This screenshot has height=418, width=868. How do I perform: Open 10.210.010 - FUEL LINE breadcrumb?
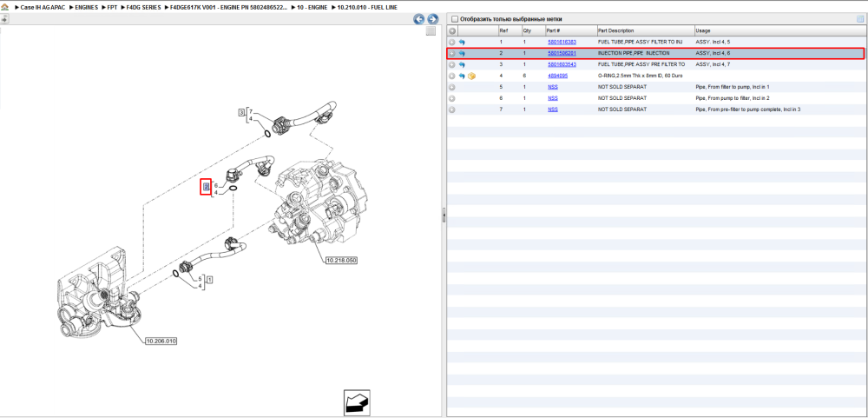366,8
